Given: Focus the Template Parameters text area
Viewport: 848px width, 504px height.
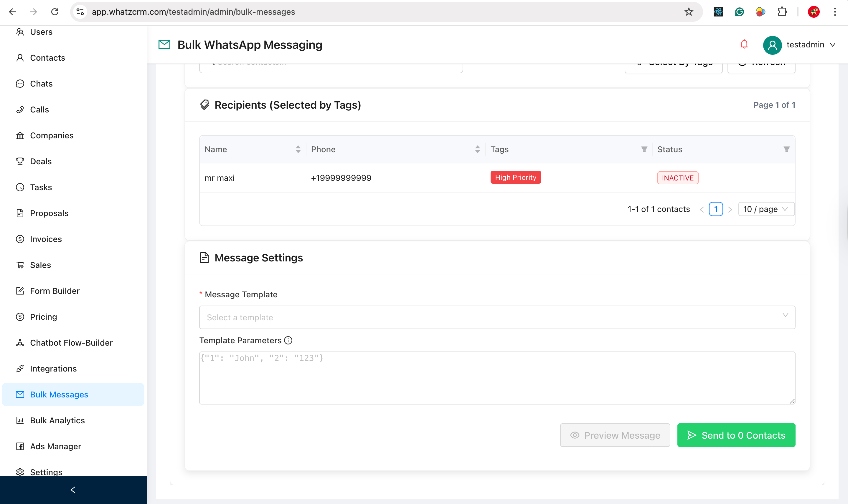Looking at the screenshot, I should [x=497, y=378].
